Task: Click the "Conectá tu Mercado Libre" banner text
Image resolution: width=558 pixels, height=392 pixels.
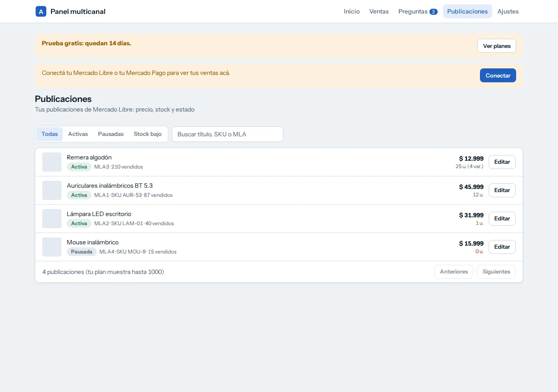Action: [136, 73]
